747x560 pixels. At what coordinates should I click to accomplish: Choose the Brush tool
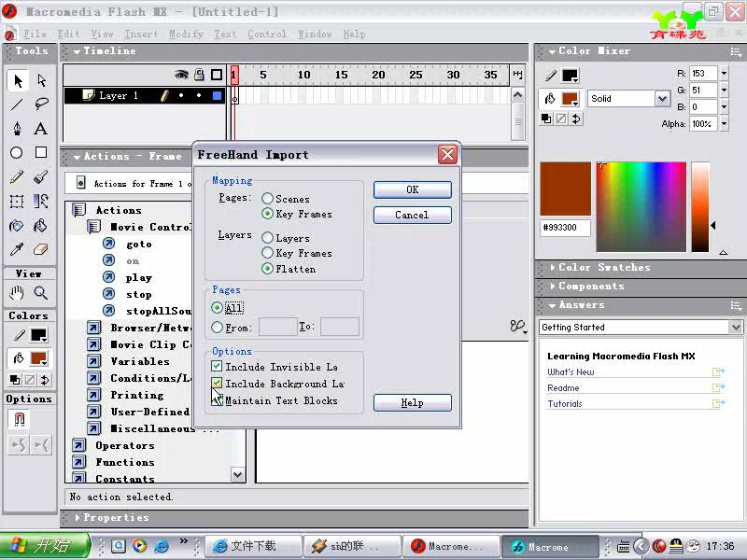[41, 177]
